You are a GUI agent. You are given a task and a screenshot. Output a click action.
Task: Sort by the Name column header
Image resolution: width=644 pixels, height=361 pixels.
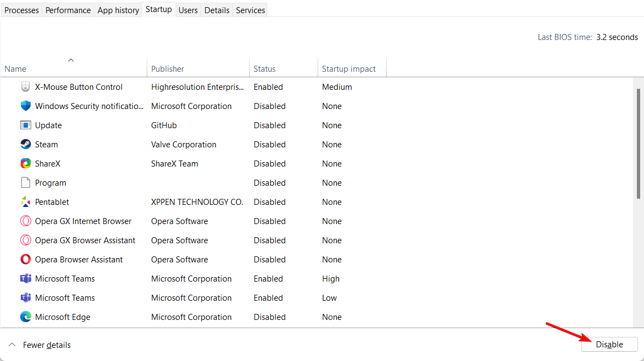[x=73, y=68]
